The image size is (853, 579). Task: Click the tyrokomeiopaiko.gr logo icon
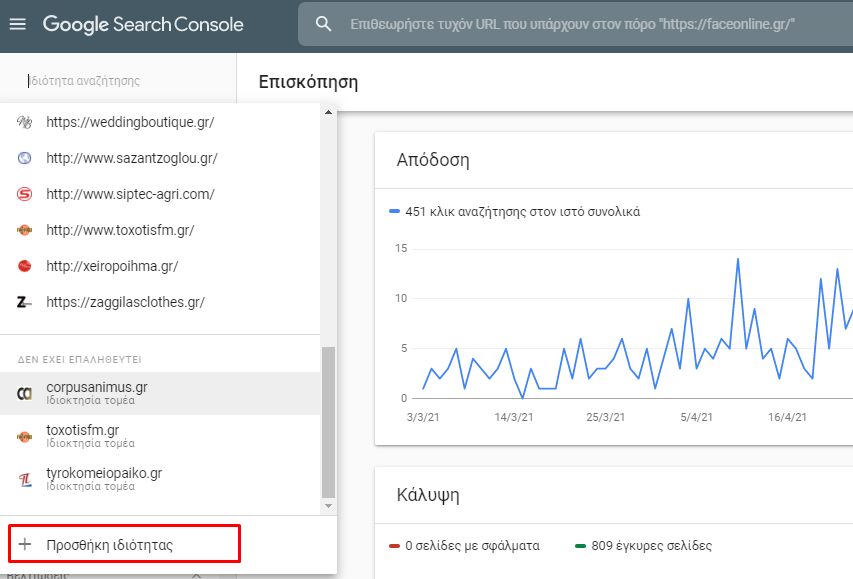pyautogui.click(x=25, y=479)
